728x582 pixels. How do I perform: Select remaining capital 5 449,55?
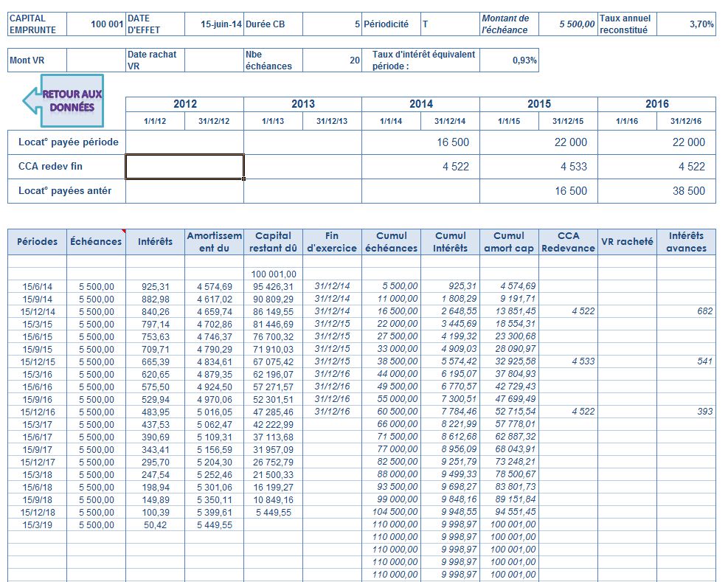tap(273, 513)
